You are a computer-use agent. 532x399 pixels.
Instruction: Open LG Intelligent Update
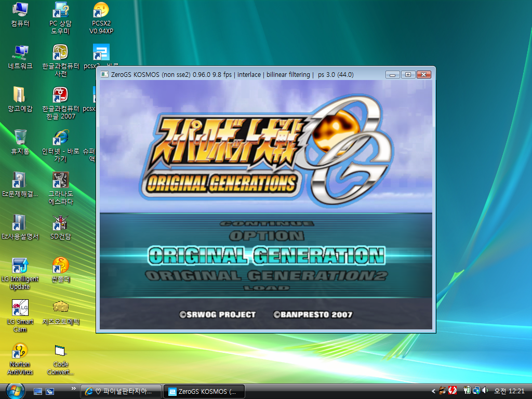pos(20,274)
